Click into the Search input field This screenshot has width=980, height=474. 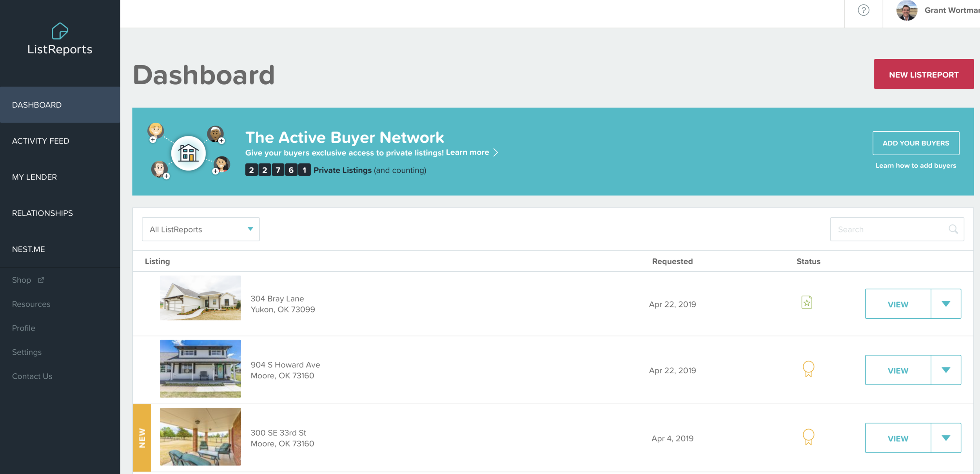pos(897,229)
